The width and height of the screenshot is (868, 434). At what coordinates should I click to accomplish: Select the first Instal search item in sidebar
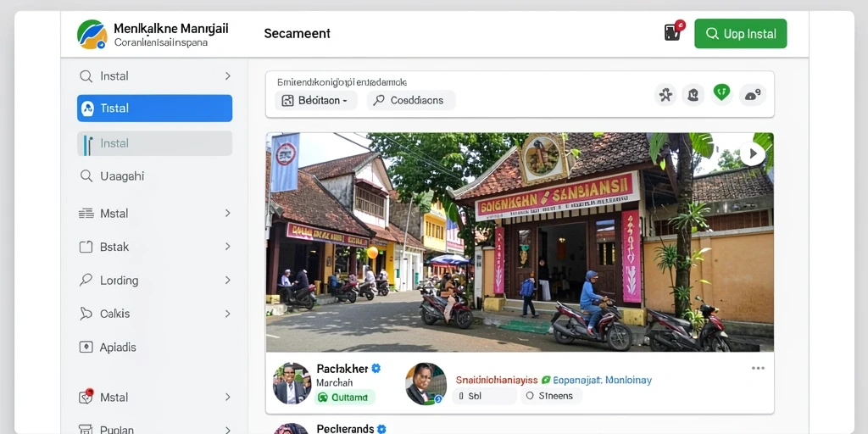click(x=154, y=75)
